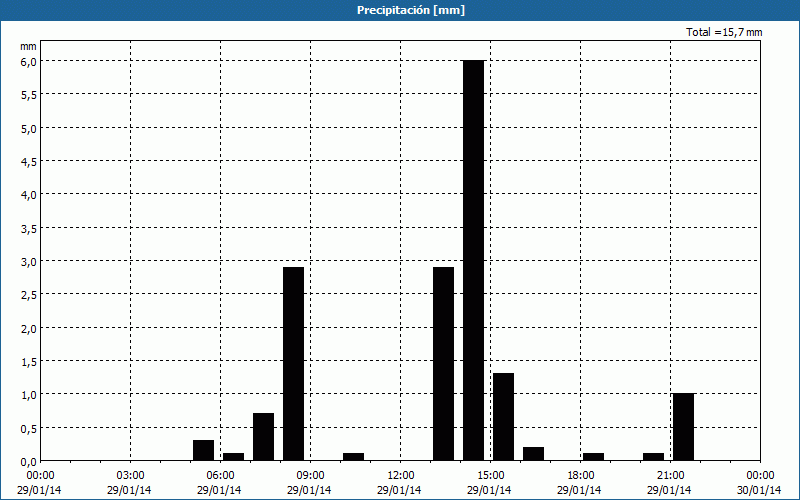
Task: Click the mm unit label above the axis
Action: point(28,46)
